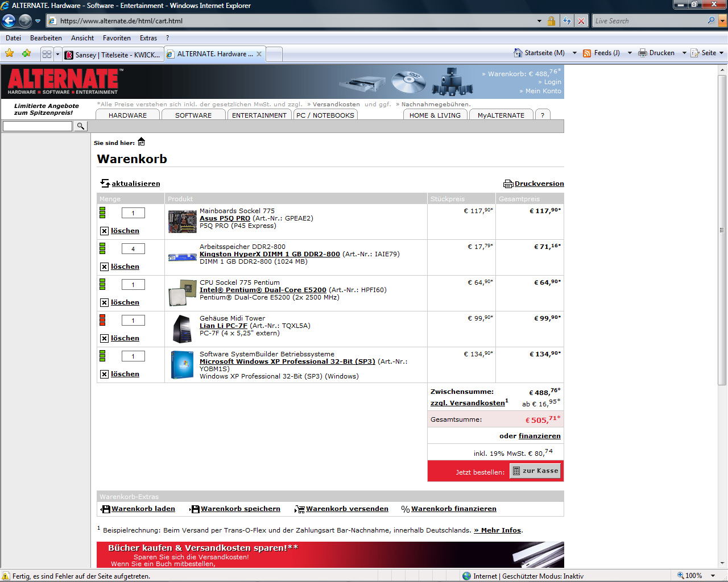Open a new blank tab

pos(274,55)
